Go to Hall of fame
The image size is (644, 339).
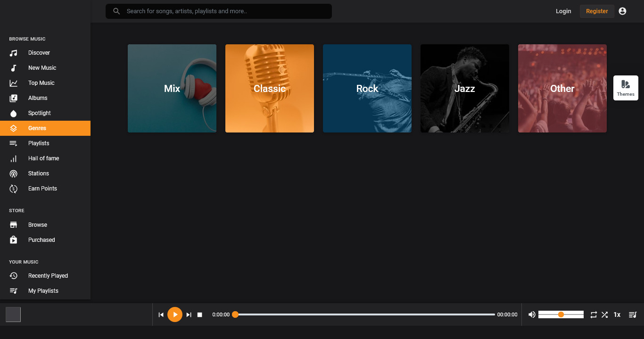pyautogui.click(x=45, y=158)
